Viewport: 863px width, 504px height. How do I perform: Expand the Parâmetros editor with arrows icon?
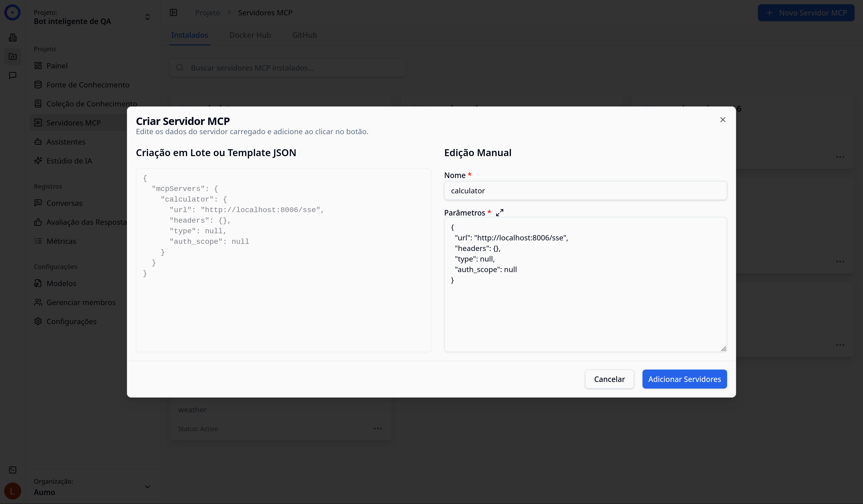[x=500, y=212]
